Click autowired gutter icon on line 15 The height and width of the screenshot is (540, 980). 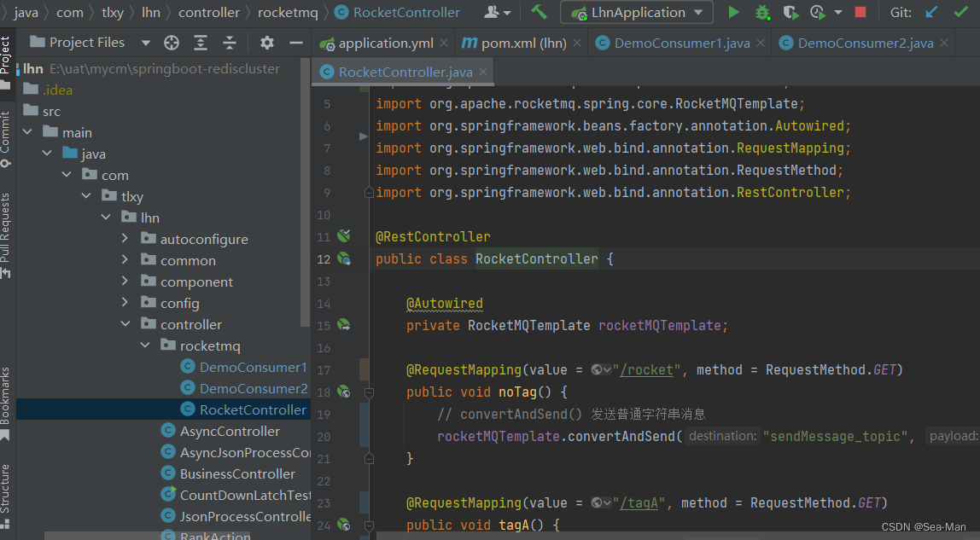pos(344,325)
